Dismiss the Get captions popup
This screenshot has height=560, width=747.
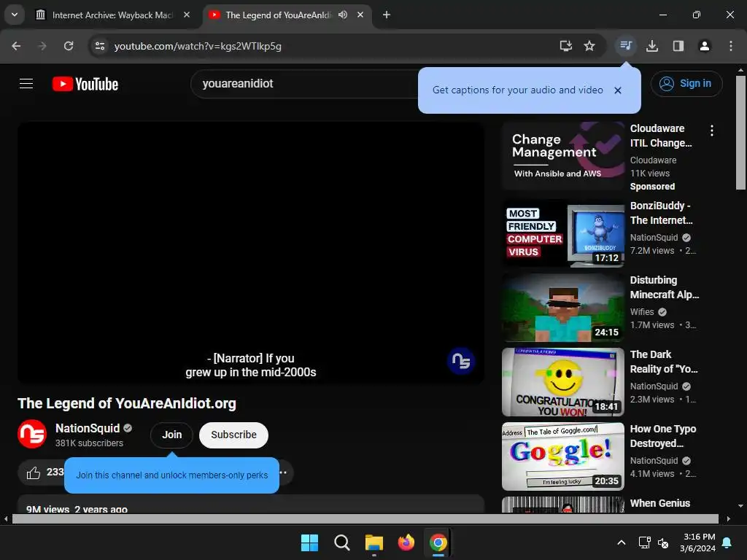tap(617, 90)
